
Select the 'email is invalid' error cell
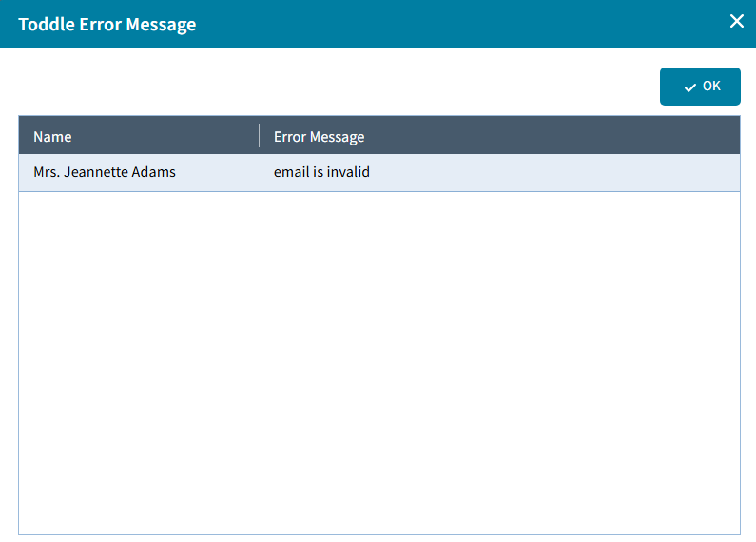(499, 172)
